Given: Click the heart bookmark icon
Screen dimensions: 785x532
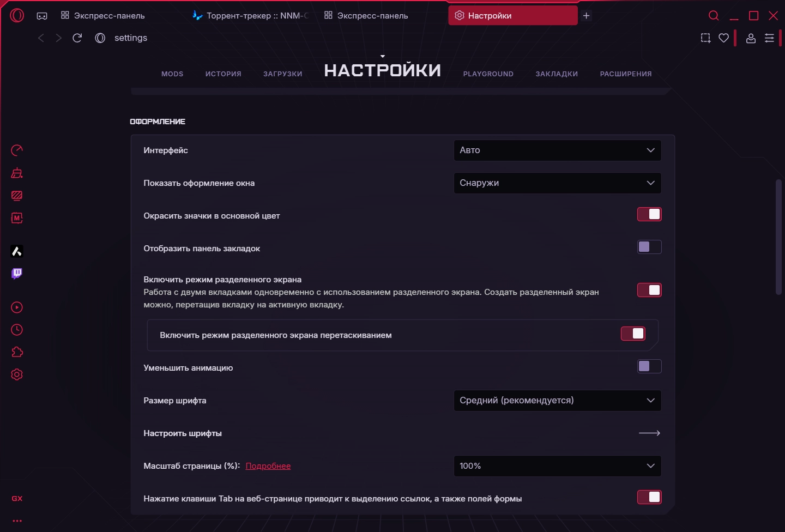Looking at the screenshot, I should point(724,38).
